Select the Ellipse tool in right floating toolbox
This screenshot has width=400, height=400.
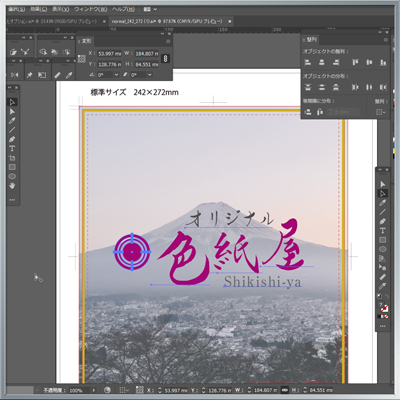[382, 249]
